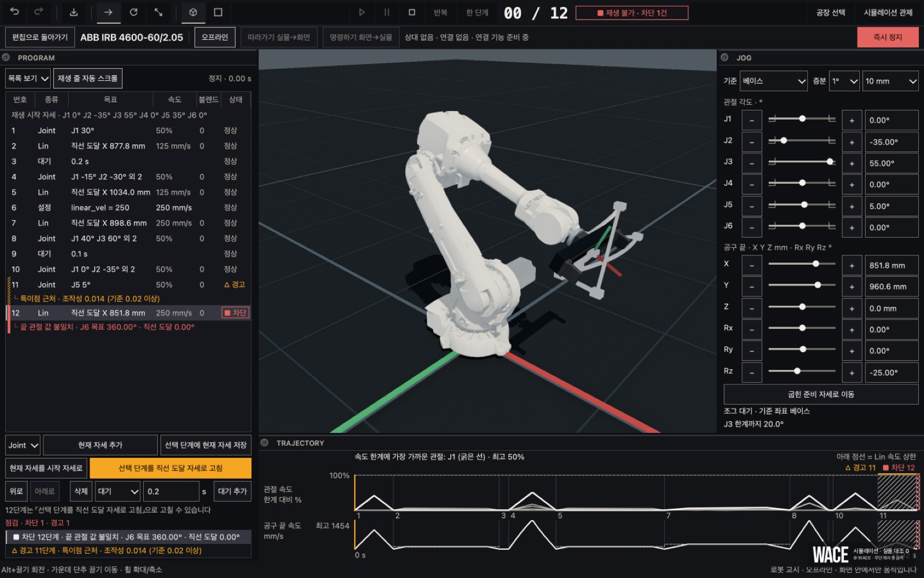Toggle 명령하기 화면→실물

[361, 37]
